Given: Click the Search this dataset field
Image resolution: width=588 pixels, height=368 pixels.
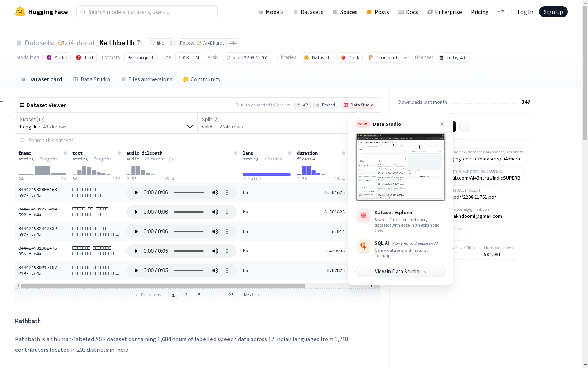Looking at the screenshot, I should point(182,140).
